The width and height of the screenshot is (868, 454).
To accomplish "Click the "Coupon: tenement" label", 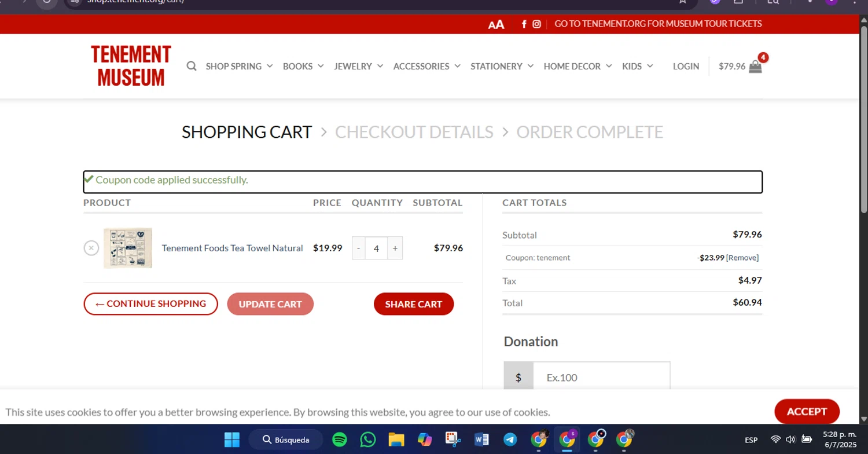I will point(538,258).
